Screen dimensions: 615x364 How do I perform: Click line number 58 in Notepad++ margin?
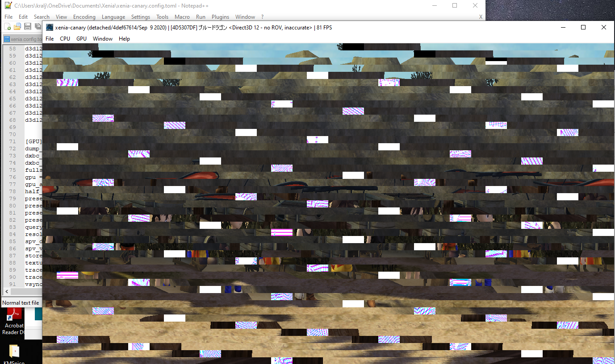13,49
